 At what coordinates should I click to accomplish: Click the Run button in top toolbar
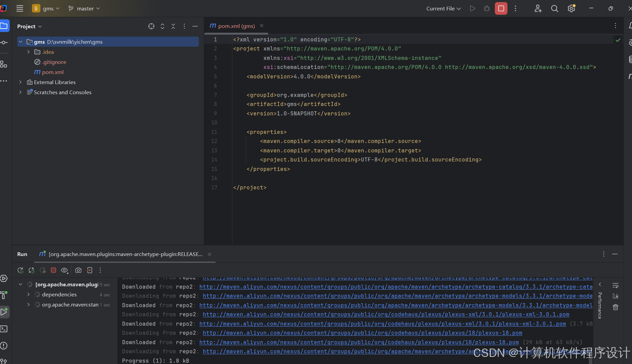pyautogui.click(x=473, y=8)
